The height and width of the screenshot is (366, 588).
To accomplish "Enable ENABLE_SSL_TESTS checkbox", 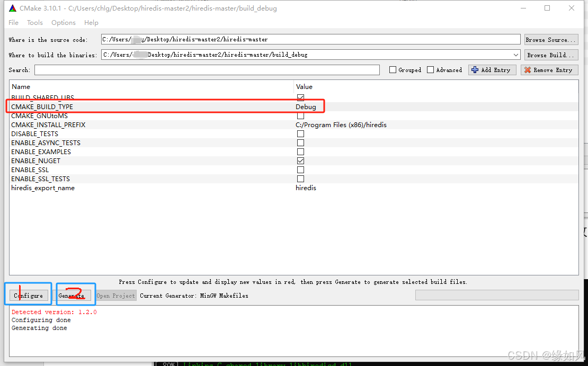I will click(x=300, y=179).
